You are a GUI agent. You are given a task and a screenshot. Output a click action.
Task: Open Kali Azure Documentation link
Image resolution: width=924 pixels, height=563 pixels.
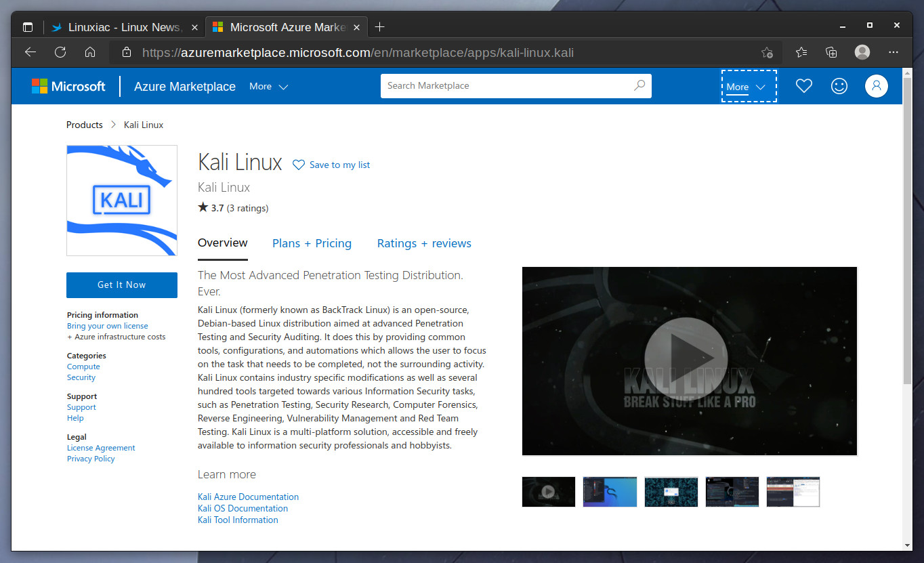248,497
